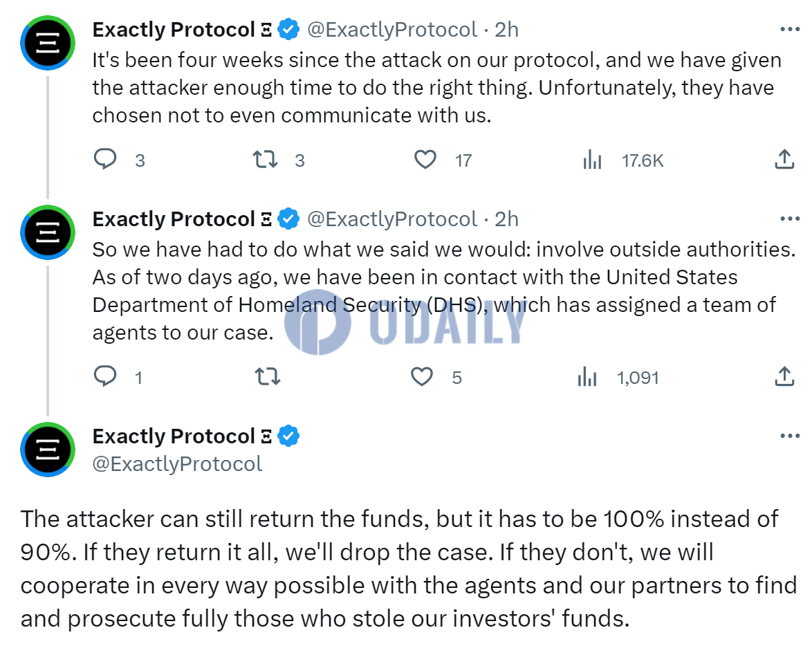The height and width of the screenshot is (646, 812).
Task: Open Exactly Protocol avatar on first tweet
Action: pyautogui.click(x=48, y=43)
